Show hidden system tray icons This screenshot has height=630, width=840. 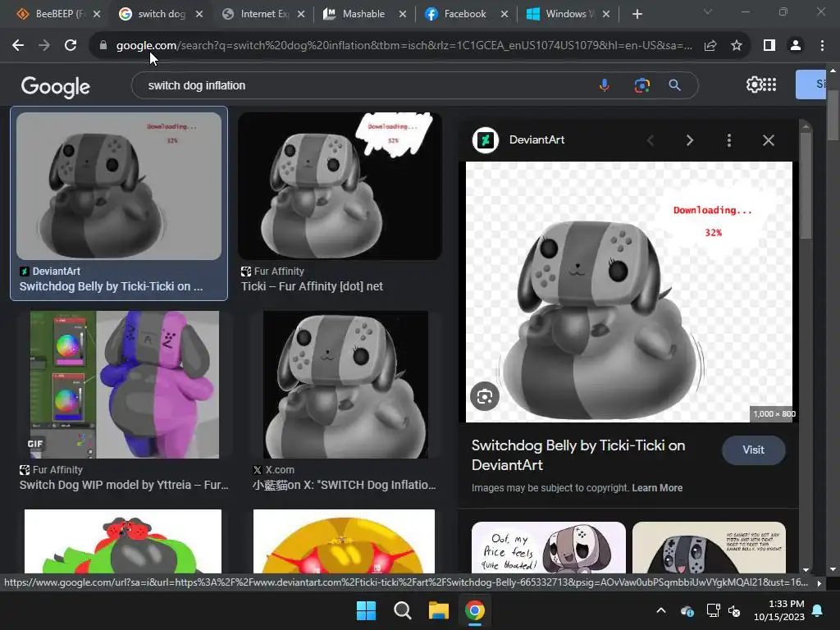point(661,610)
